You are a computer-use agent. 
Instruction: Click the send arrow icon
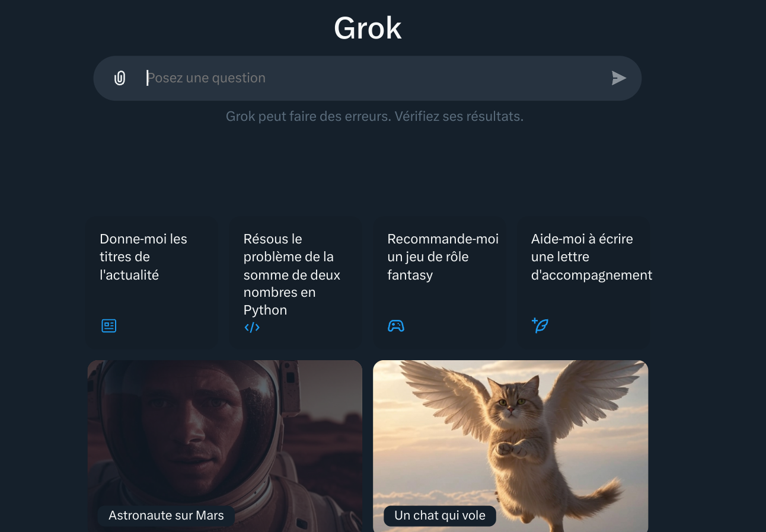point(618,78)
